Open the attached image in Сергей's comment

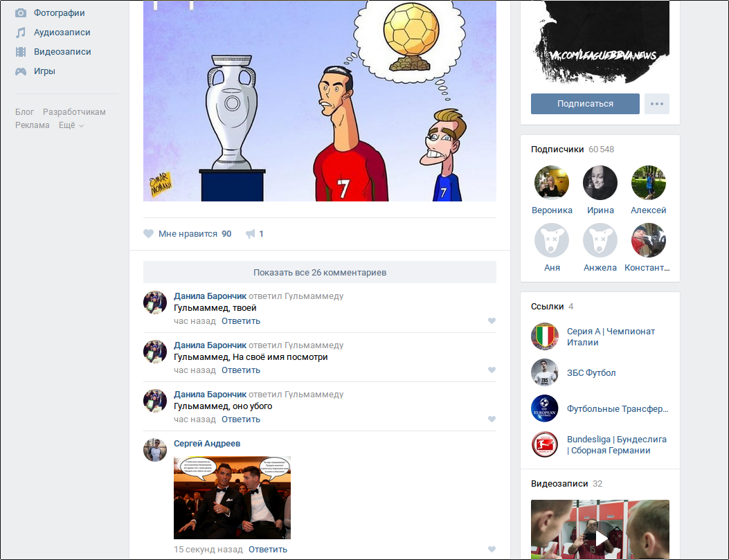coord(232,498)
